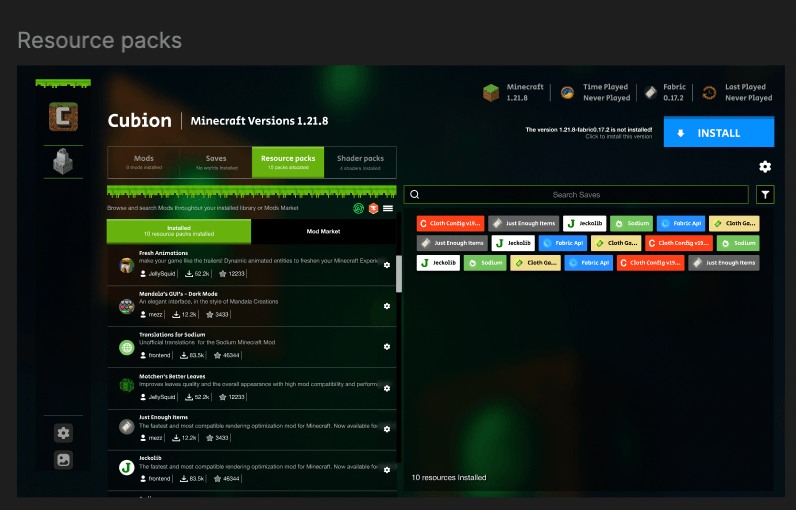Click Just Enough Items list thumbnail
Image resolution: width=796 pixels, height=510 pixels.
[126, 426]
